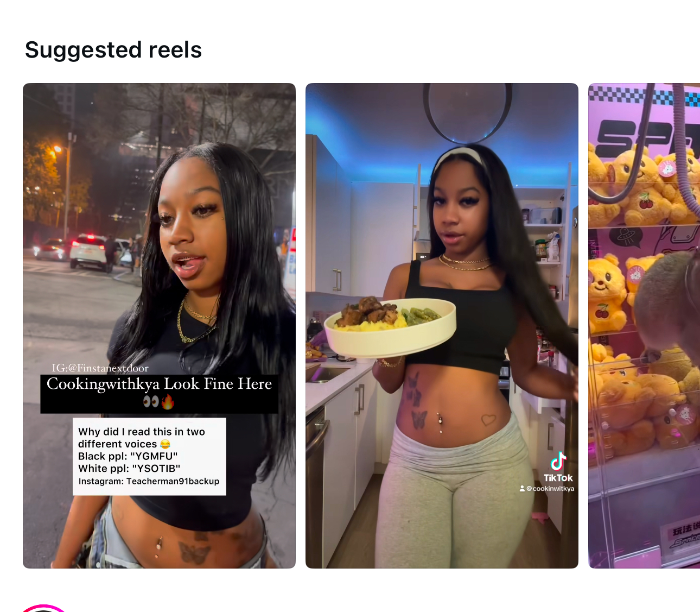Click the IG:@Finstanextdoor watermark text
This screenshot has width=700, height=612.
[100, 368]
